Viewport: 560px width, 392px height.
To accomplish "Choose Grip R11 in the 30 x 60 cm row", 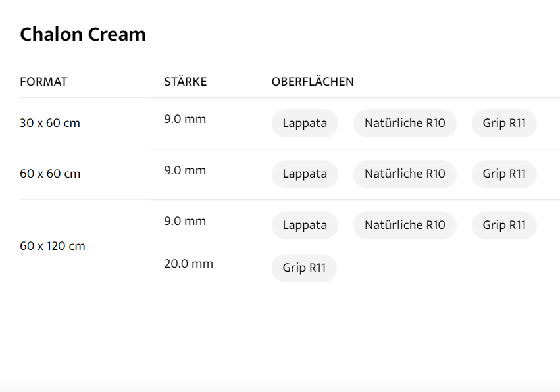I will [x=504, y=123].
